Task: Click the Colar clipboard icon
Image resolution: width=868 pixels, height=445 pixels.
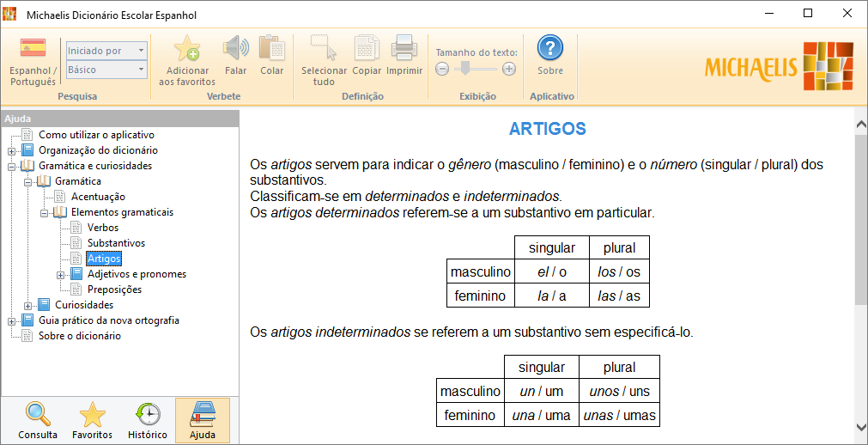Action: tap(271, 49)
